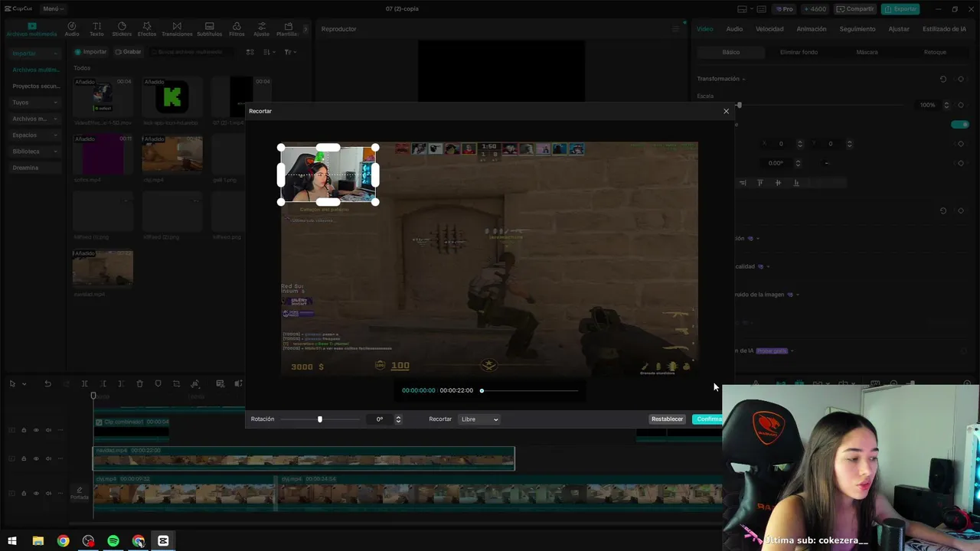Add keyframe for Escala
The height and width of the screenshot is (551, 980).
960,105
